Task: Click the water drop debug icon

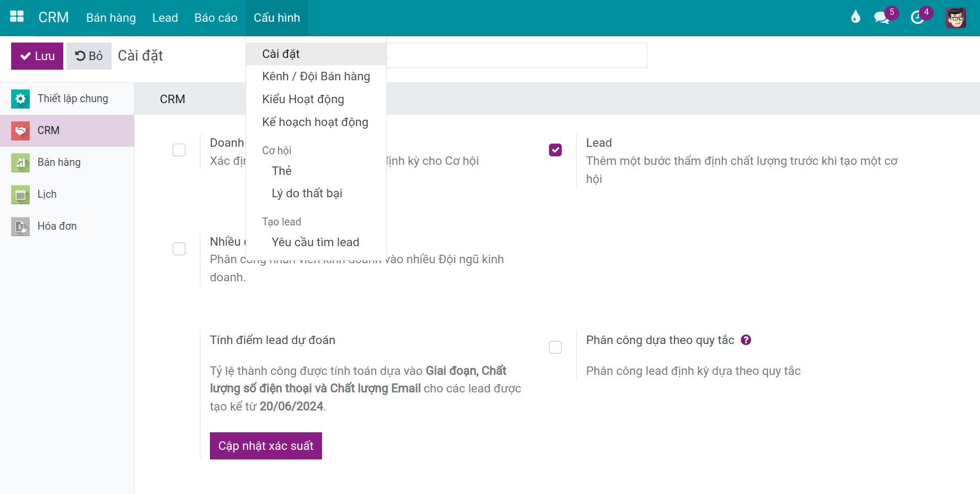Action: [855, 18]
